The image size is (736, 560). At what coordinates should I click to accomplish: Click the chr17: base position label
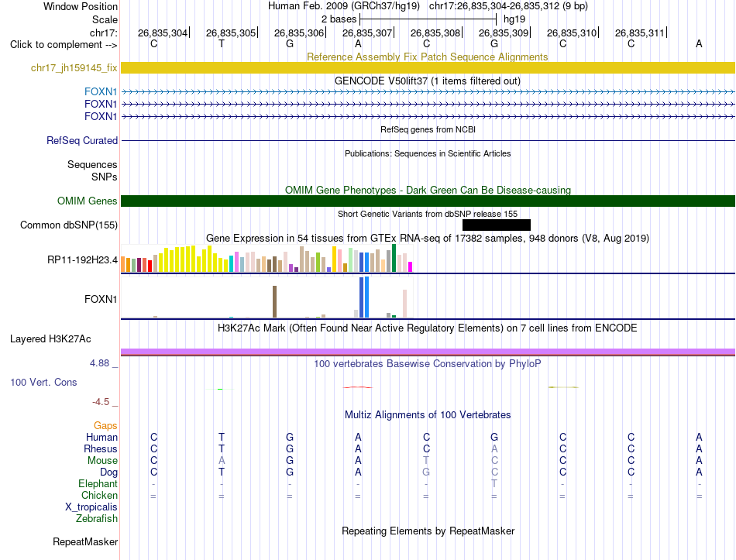[x=103, y=33]
